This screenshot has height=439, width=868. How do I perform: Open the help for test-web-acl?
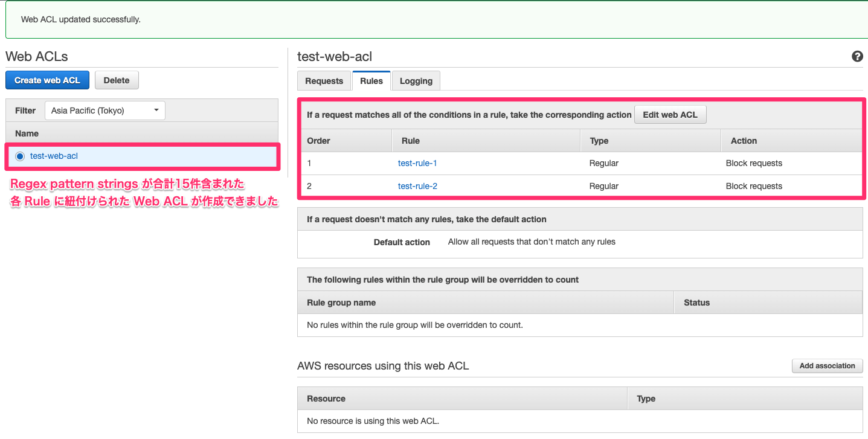[857, 56]
